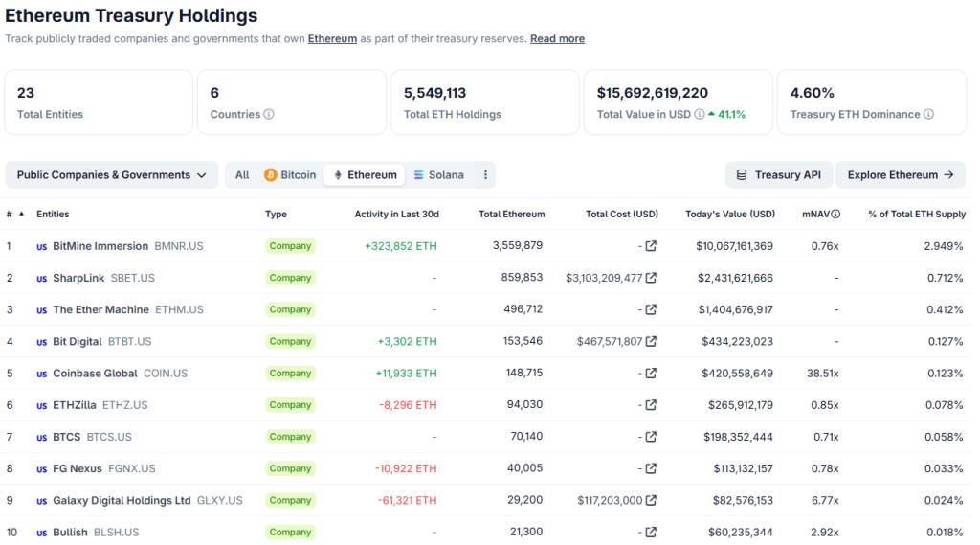The image size is (980, 545).
Task: Click the -61,321 ETH activity value
Action: coord(408,501)
